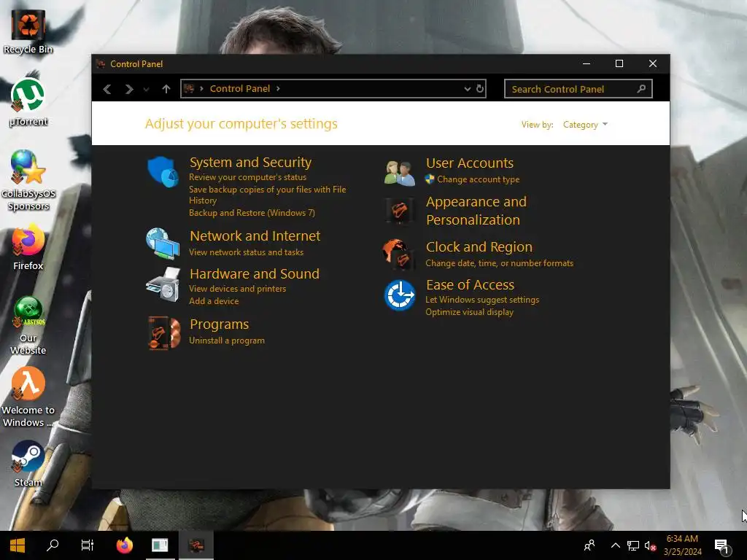Open Programs category icon
Screen dimensions: 747x560
[x=164, y=332]
